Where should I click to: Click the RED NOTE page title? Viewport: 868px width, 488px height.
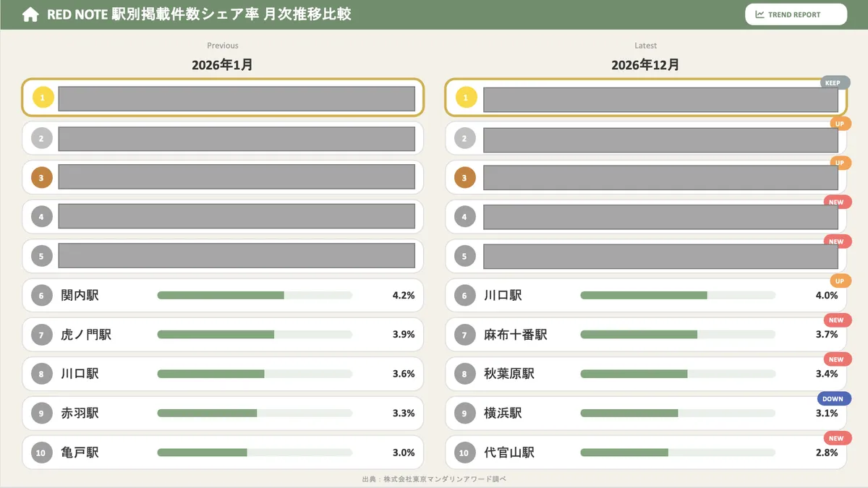click(199, 14)
